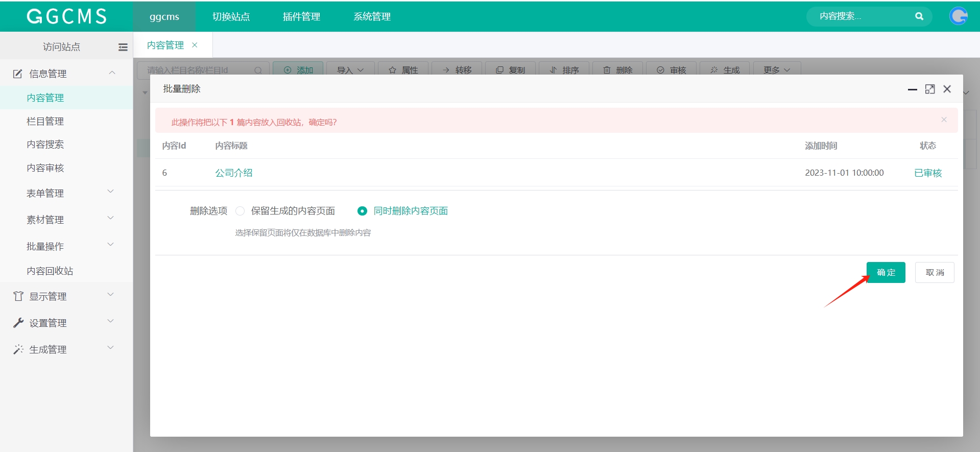Minimize the 批量删除 dialog

(x=913, y=89)
